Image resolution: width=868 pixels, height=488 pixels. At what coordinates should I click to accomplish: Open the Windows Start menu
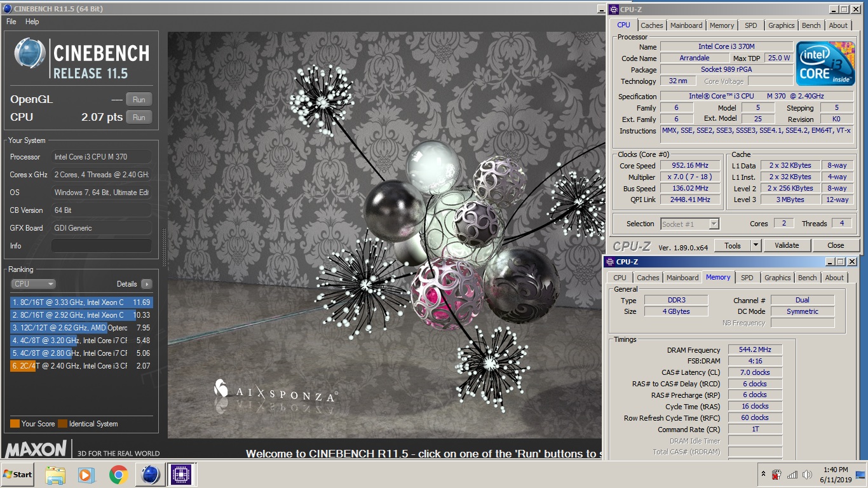(17, 475)
